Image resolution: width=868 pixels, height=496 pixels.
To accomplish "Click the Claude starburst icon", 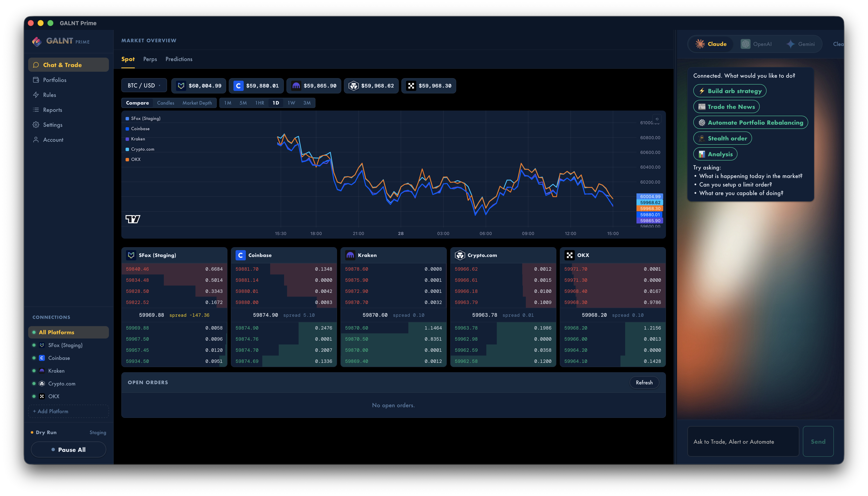I will pyautogui.click(x=700, y=44).
